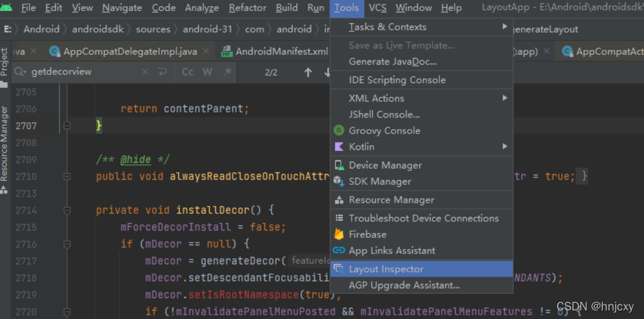Toggle Regex (.*) search option

(x=227, y=73)
